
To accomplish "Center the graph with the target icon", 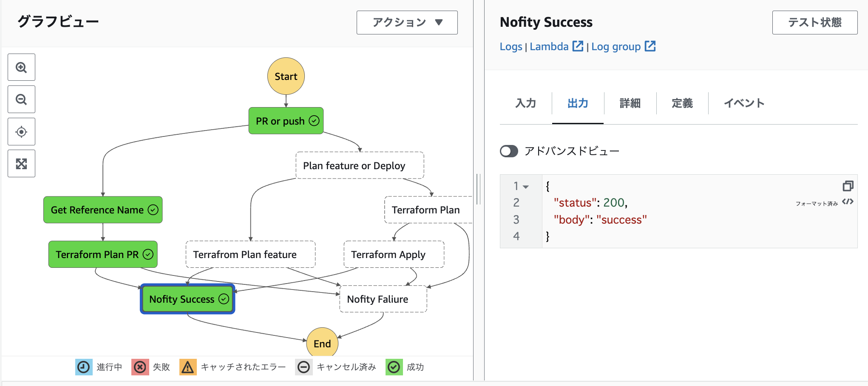I will tap(21, 132).
